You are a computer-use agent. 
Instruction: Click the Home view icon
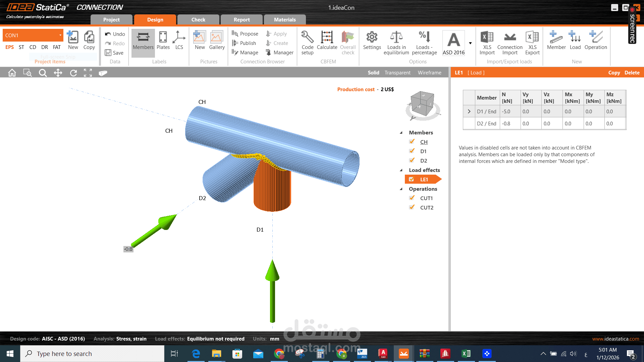point(12,73)
